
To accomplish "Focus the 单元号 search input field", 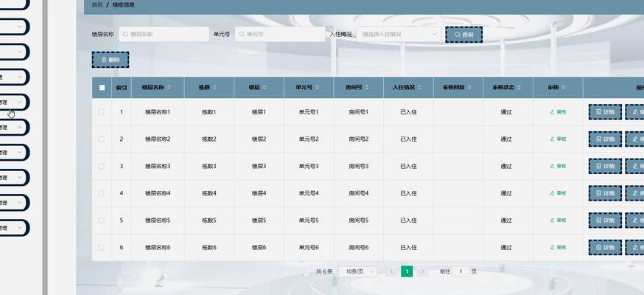I will point(280,35).
